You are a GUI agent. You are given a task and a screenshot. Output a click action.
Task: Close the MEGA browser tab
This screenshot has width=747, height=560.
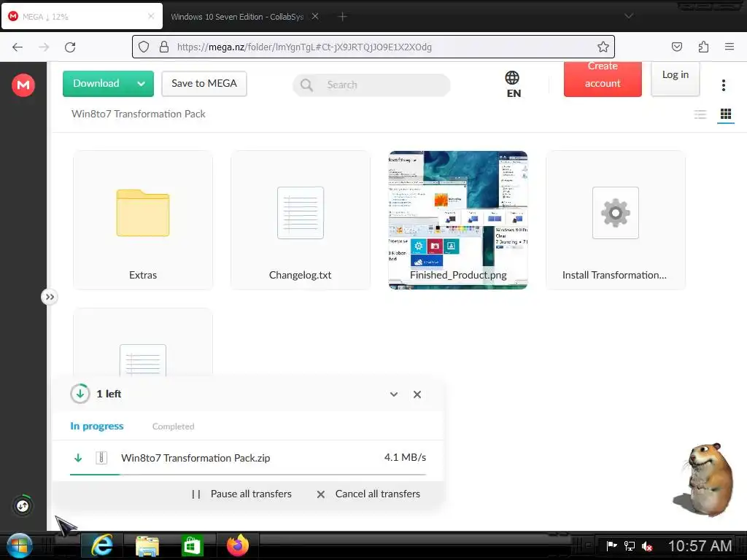(151, 16)
